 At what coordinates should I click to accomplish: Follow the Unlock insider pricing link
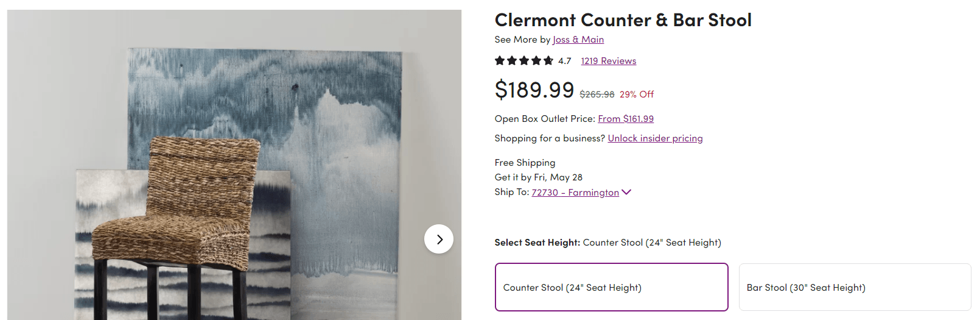point(655,138)
